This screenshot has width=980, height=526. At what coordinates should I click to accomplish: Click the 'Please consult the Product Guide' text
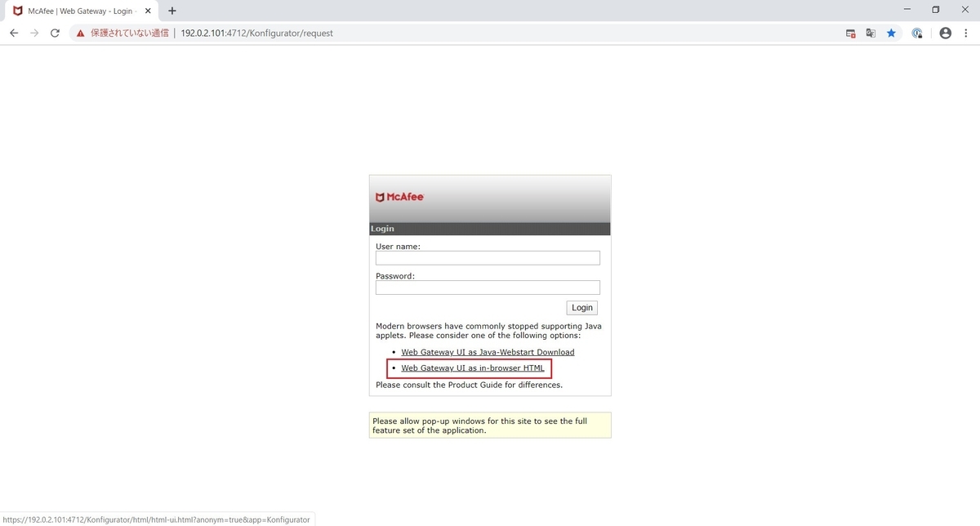pos(469,385)
